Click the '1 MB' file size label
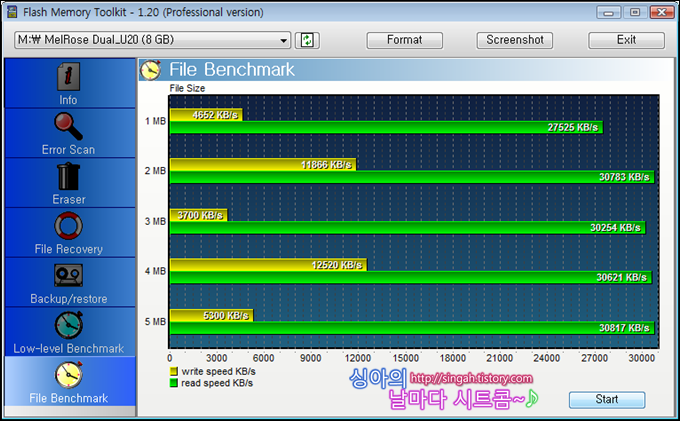680x421 pixels. point(155,121)
